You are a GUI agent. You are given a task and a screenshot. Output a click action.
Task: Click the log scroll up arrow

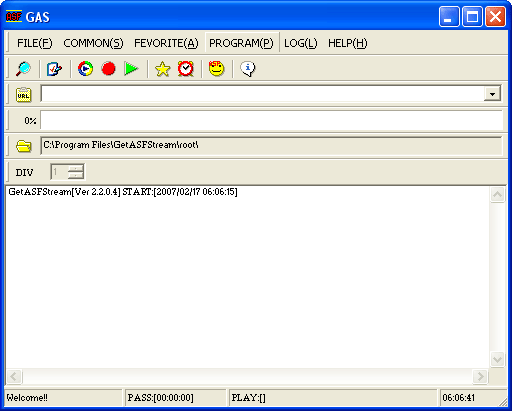[497, 194]
